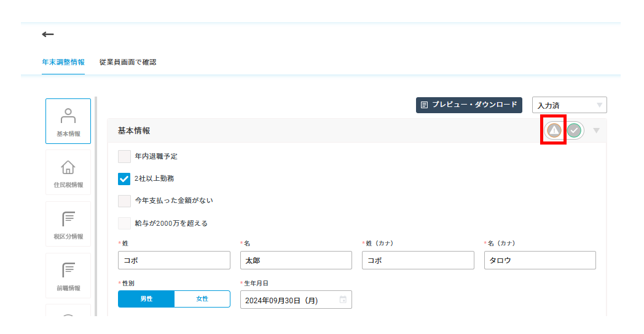Select 男性 for gender

pyautogui.click(x=146, y=299)
